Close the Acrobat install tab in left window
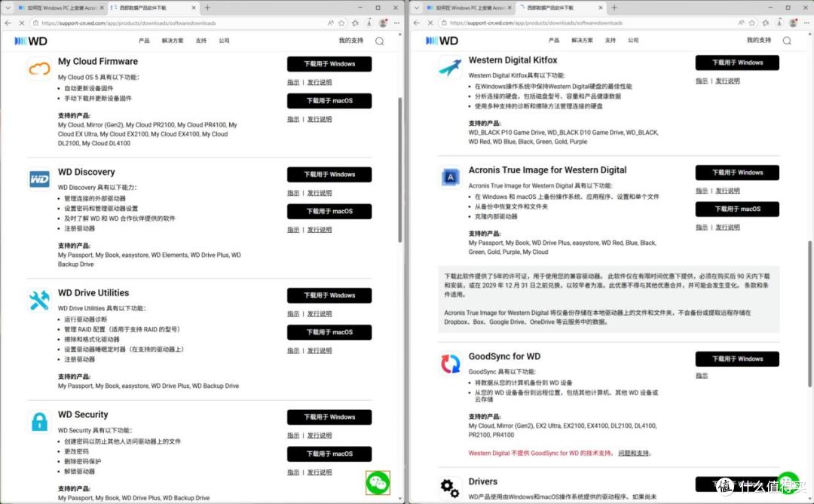This screenshot has height=504, width=814. [101, 8]
